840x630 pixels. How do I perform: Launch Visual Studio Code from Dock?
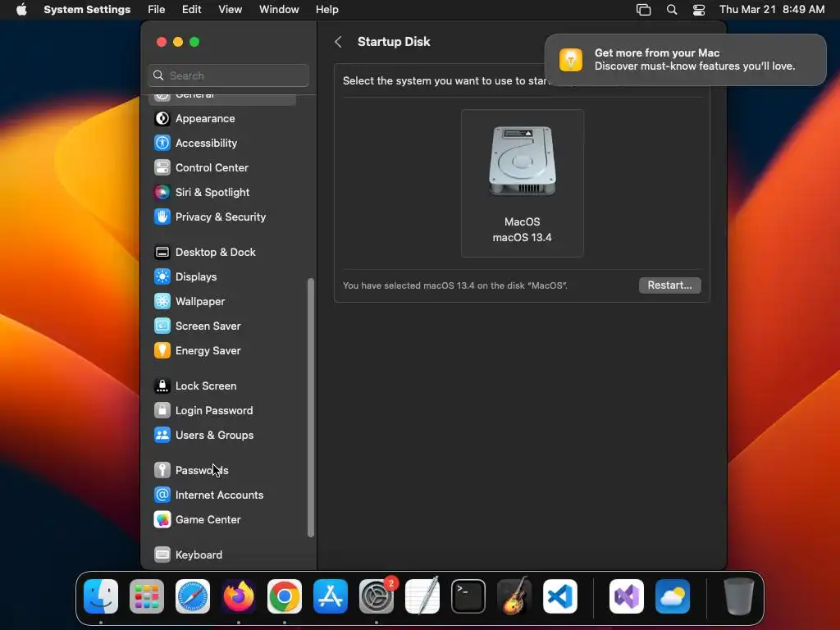coord(560,596)
